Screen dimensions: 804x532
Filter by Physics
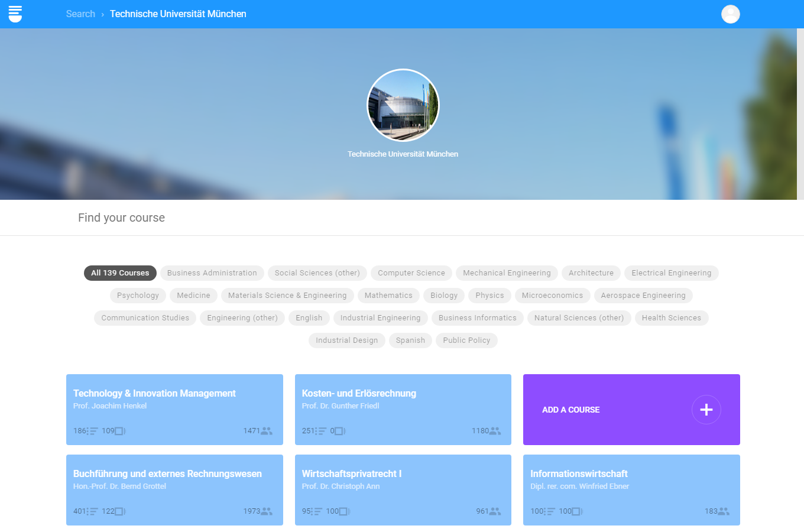click(x=490, y=296)
